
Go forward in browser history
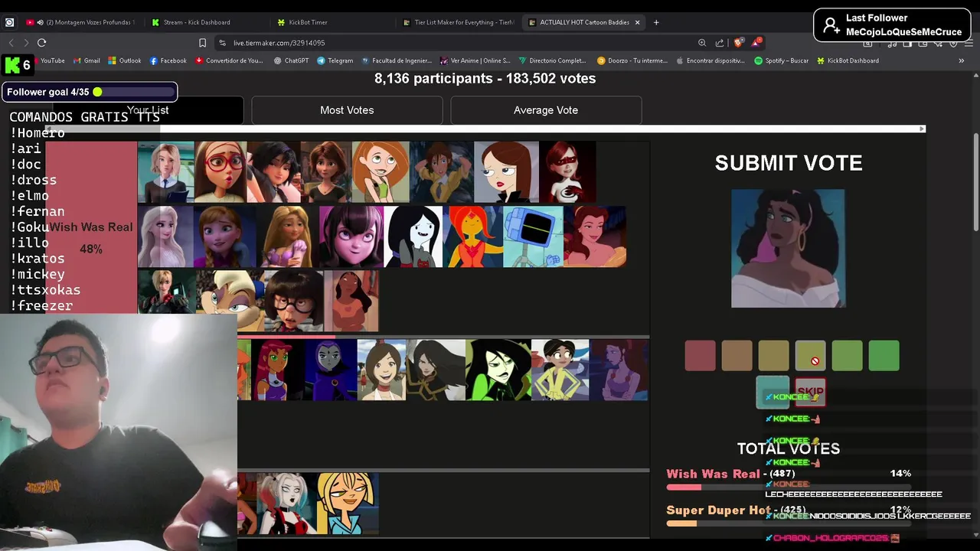pyautogui.click(x=25, y=43)
